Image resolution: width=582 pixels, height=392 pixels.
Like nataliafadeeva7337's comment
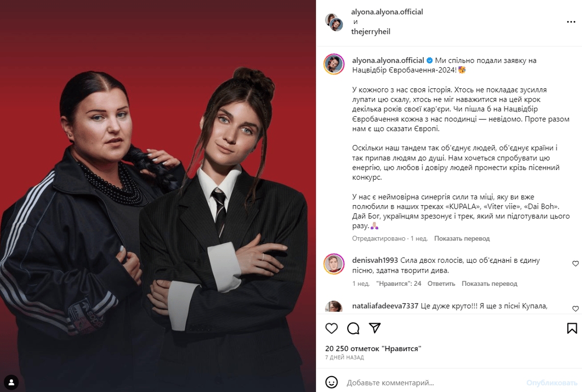[x=575, y=308]
